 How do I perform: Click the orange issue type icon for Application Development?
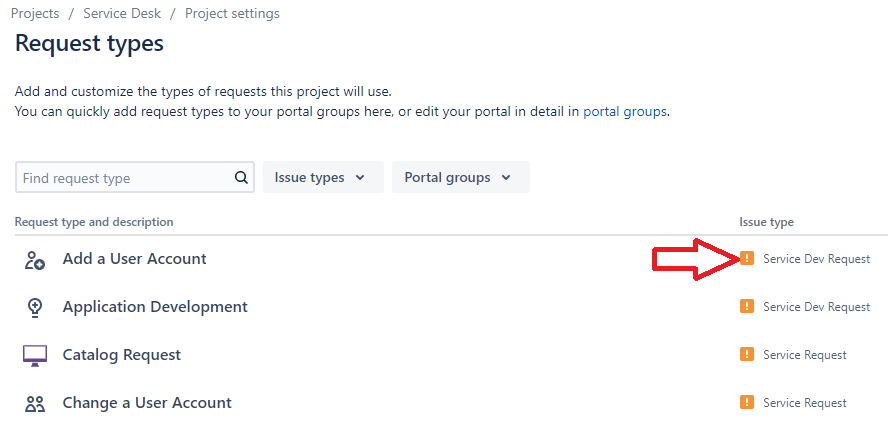point(747,306)
